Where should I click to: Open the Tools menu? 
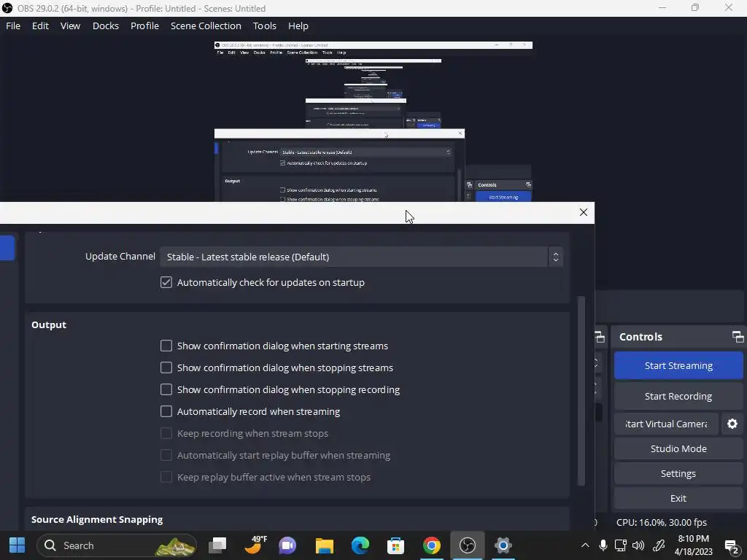pyautogui.click(x=264, y=26)
